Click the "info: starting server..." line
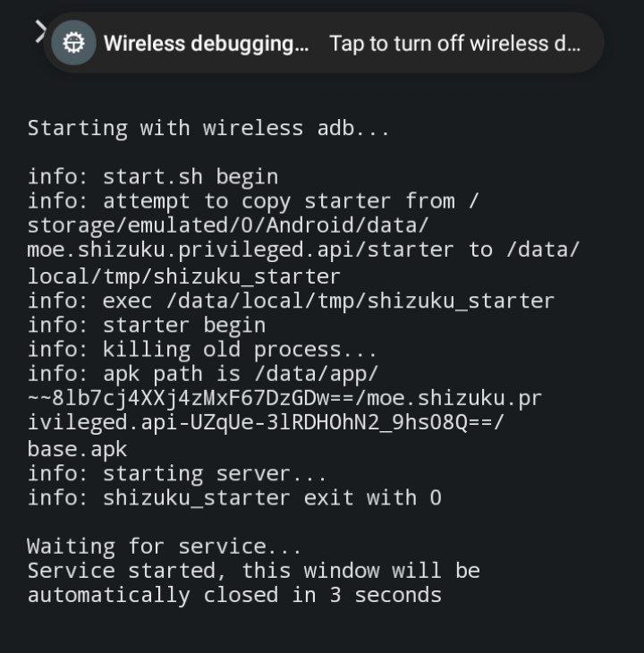 (177, 473)
